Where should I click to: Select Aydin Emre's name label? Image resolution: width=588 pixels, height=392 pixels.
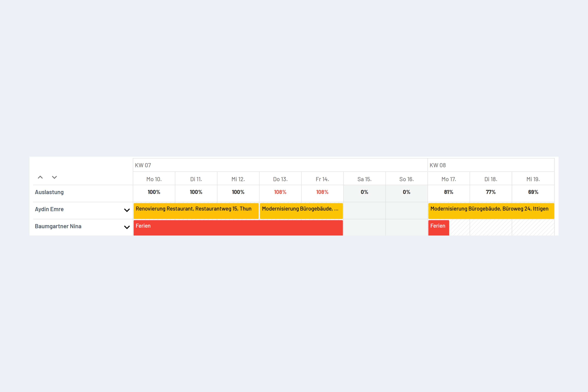pos(49,209)
